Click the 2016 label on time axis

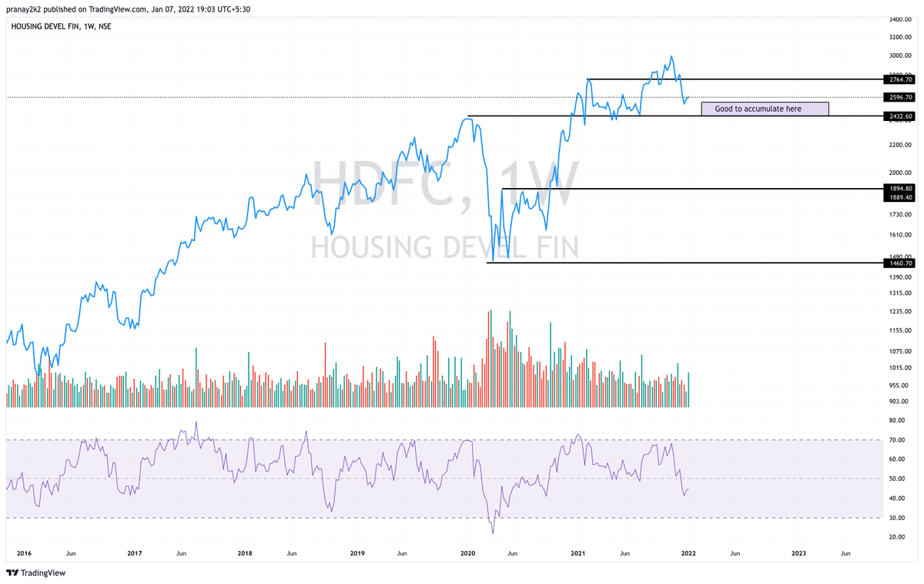(24, 553)
